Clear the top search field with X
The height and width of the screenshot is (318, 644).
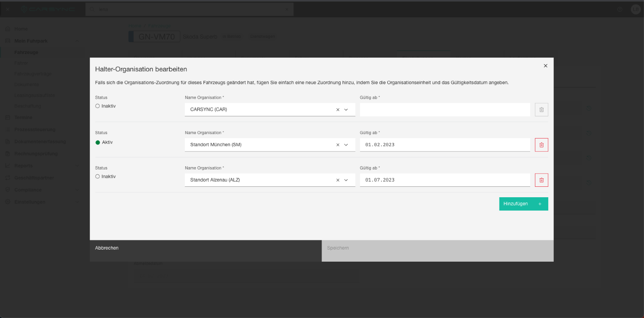point(287,9)
